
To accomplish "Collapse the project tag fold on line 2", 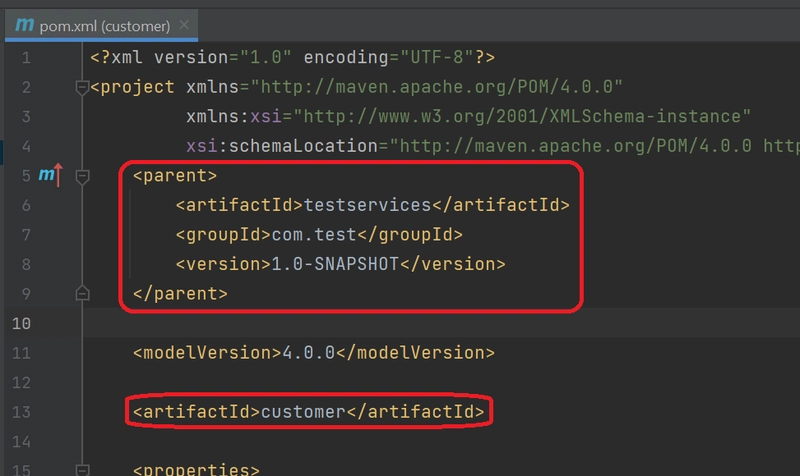I will click(82, 87).
